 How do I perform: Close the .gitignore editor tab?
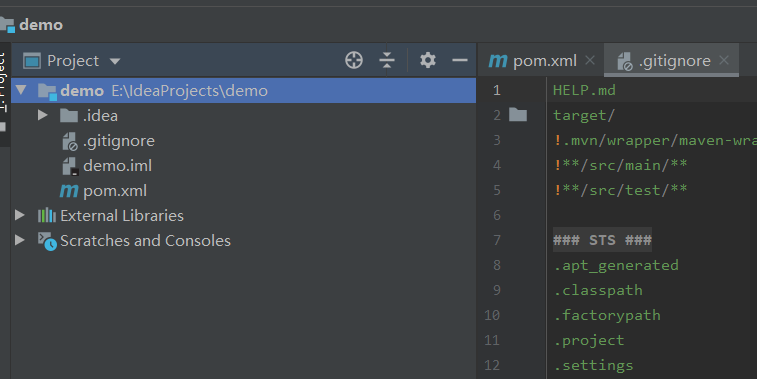pos(724,60)
